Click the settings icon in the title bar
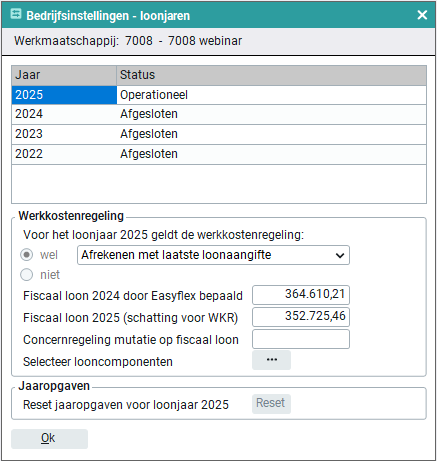Screen dimensions: 437x461 pyautogui.click(x=16, y=14)
